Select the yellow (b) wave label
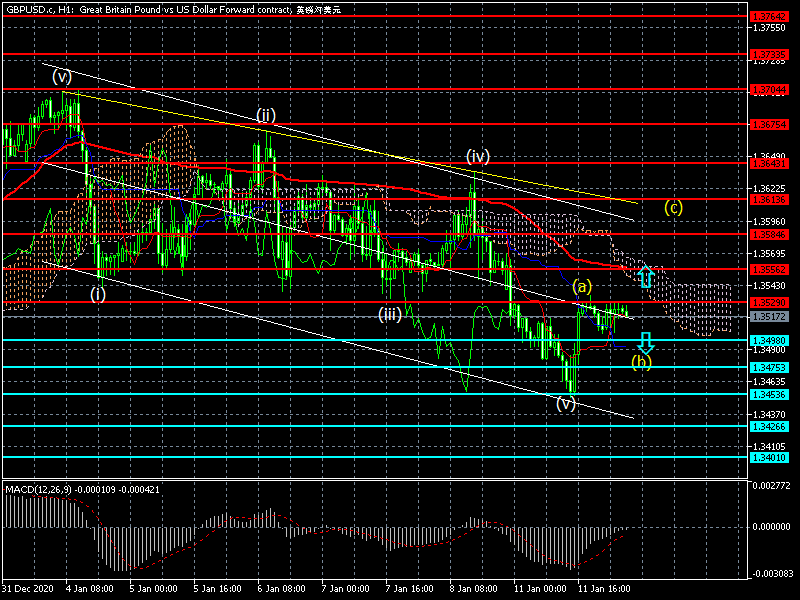This screenshot has width=800, height=600. pos(642,361)
